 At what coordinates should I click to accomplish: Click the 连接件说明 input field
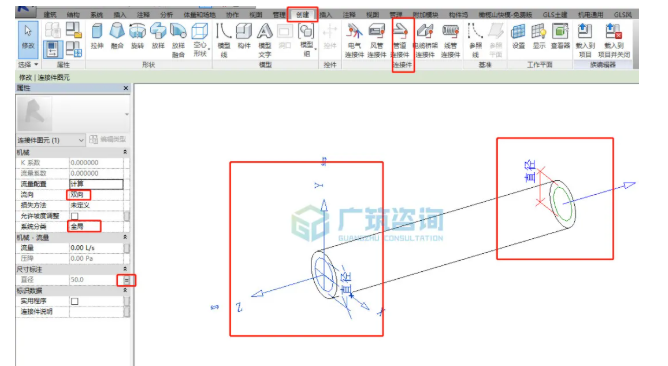point(96,312)
